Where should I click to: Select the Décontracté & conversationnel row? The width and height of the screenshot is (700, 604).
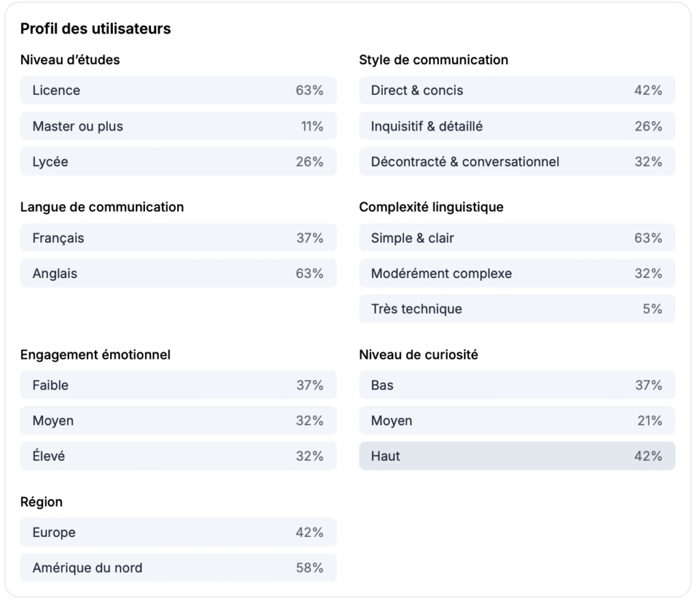[517, 162]
